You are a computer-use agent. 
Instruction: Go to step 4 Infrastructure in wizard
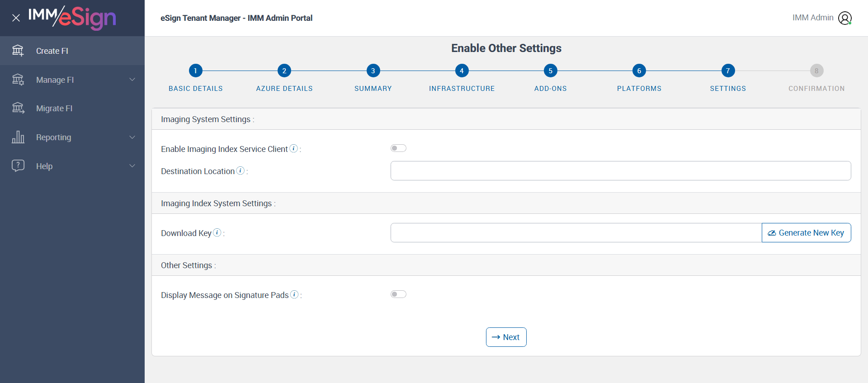click(462, 71)
